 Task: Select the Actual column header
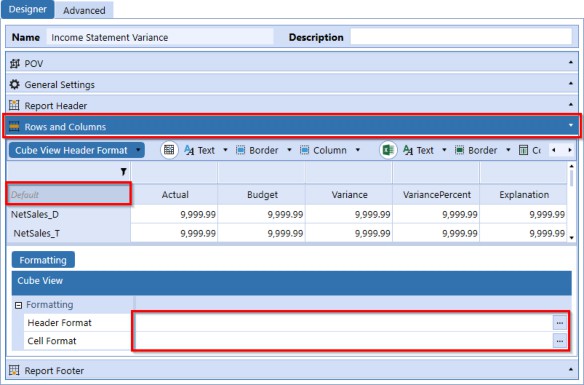pos(175,194)
